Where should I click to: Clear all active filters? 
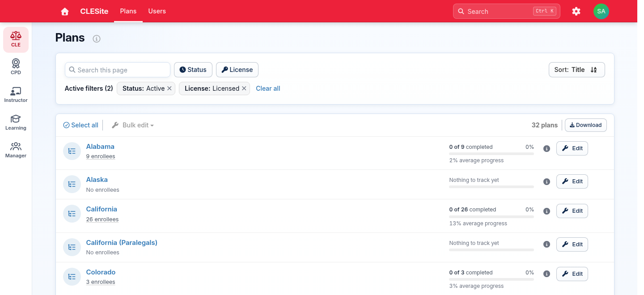268,88
